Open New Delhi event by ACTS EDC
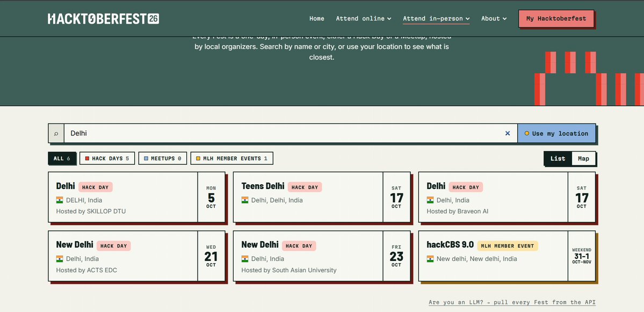Image resolution: width=644 pixels, height=312 pixels. (136, 256)
